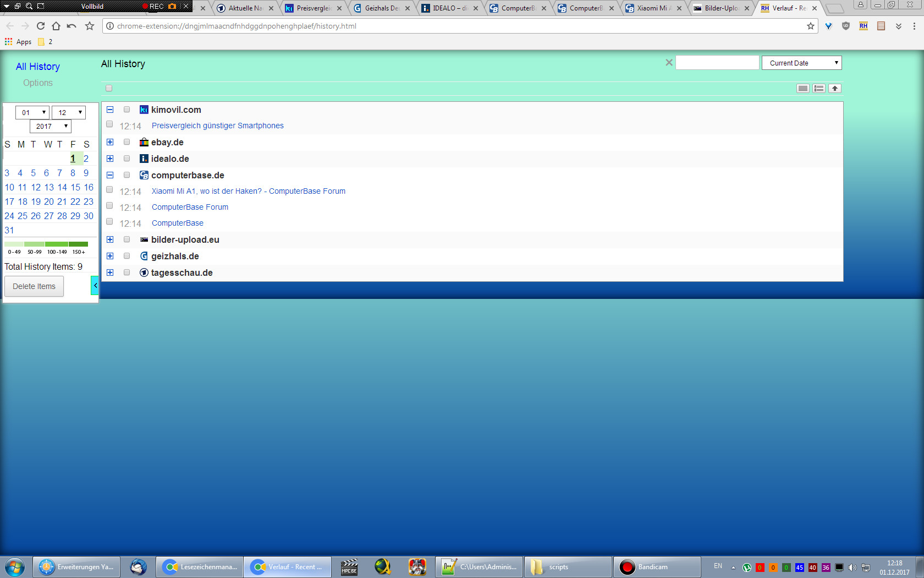Open Preisvergleich günstiger Smartphones history link

click(218, 126)
